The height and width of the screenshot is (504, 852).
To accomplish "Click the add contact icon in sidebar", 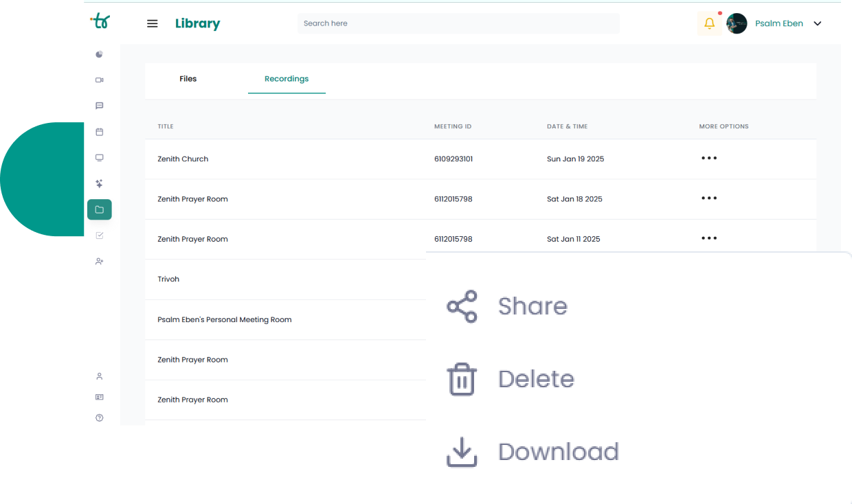I will [x=100, y=262].
